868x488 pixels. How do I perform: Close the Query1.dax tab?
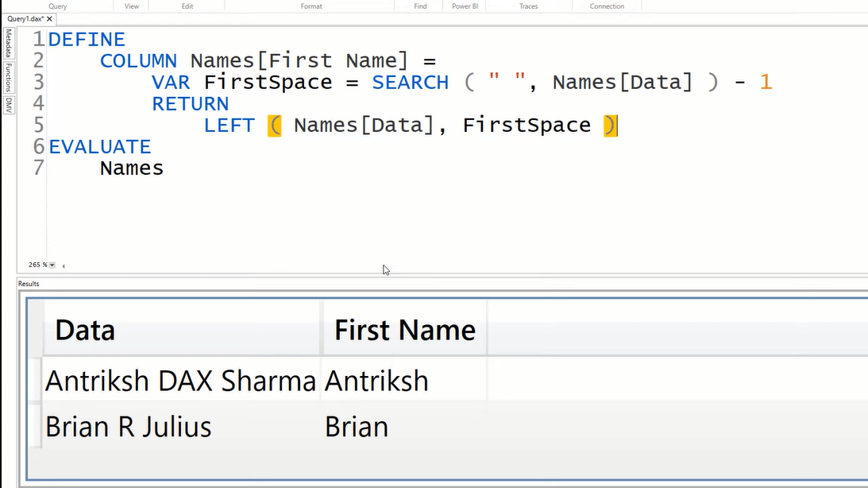49,19
